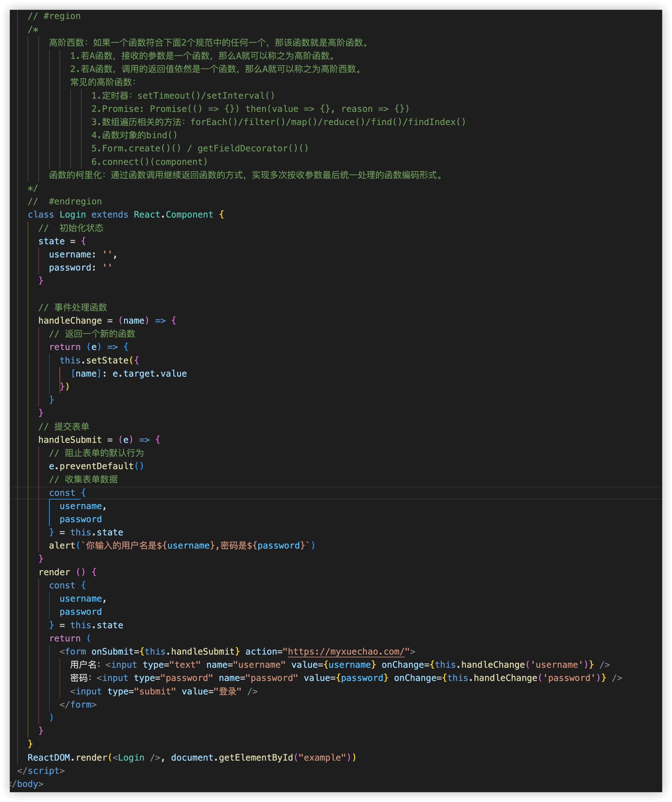Viewport: 672px width, 802px height.
Task: Click the '#endregion' comment line
Action: point(65,201)
